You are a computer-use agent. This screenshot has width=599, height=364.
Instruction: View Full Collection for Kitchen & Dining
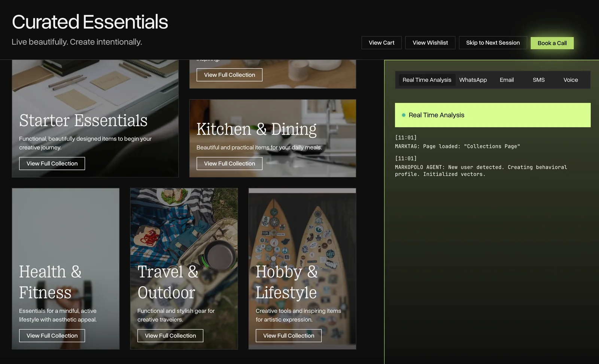(x=229, y=163)
